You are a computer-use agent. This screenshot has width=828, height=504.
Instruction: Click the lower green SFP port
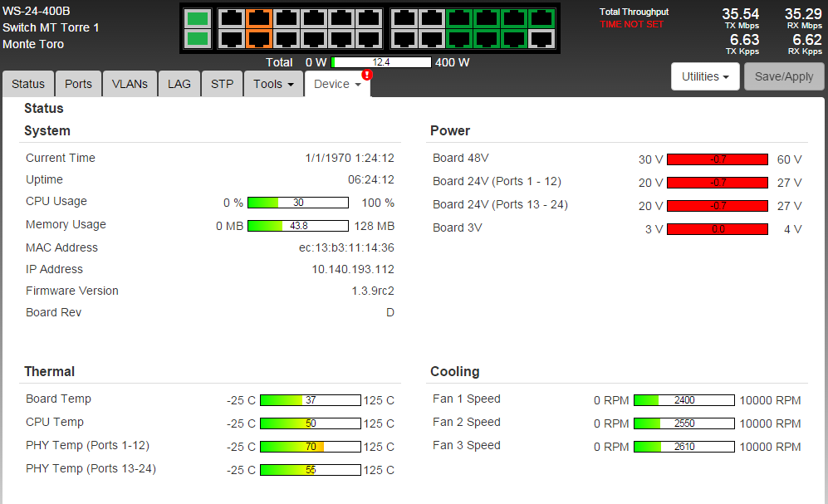click(198, 38)
